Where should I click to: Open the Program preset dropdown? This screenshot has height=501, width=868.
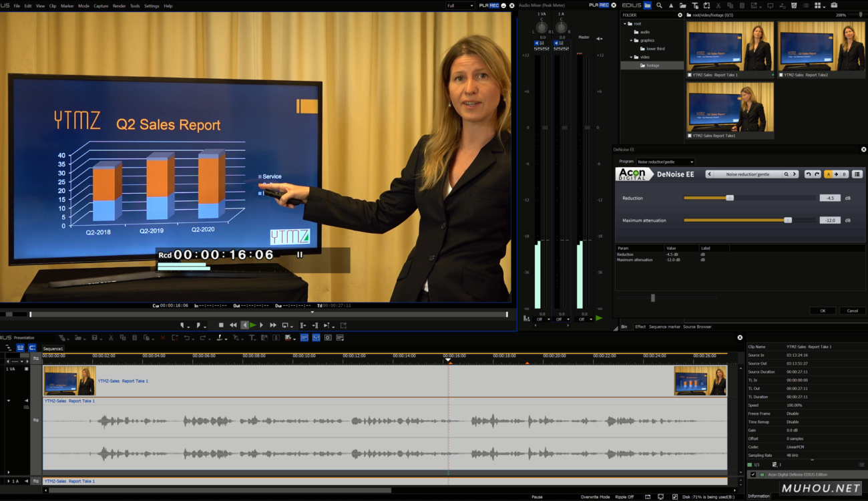click(x=665, y=162)
